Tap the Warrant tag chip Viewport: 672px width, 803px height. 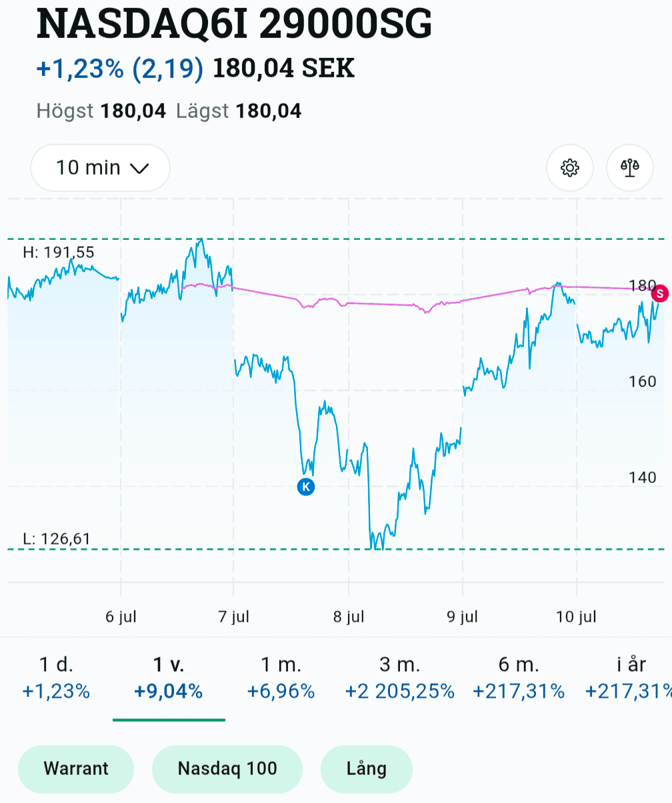(76, 769)
